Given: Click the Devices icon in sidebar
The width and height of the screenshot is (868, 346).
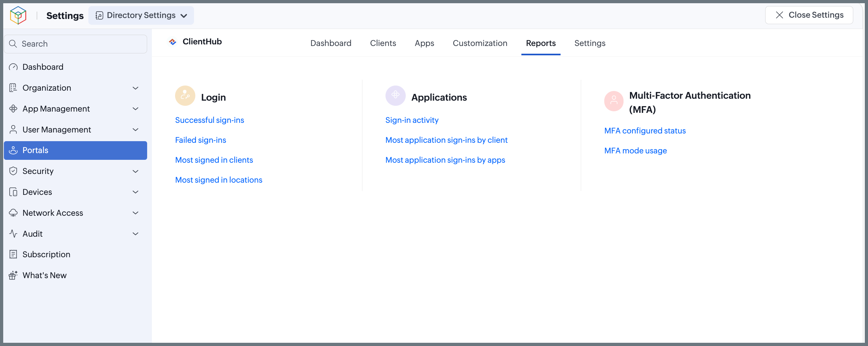Looking at the screenshot, I should pyautogui.click(x=13, y=192).
